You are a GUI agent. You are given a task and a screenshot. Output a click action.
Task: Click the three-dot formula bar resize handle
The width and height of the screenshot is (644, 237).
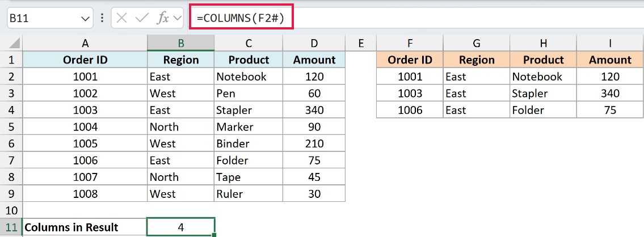coord(102,19)
